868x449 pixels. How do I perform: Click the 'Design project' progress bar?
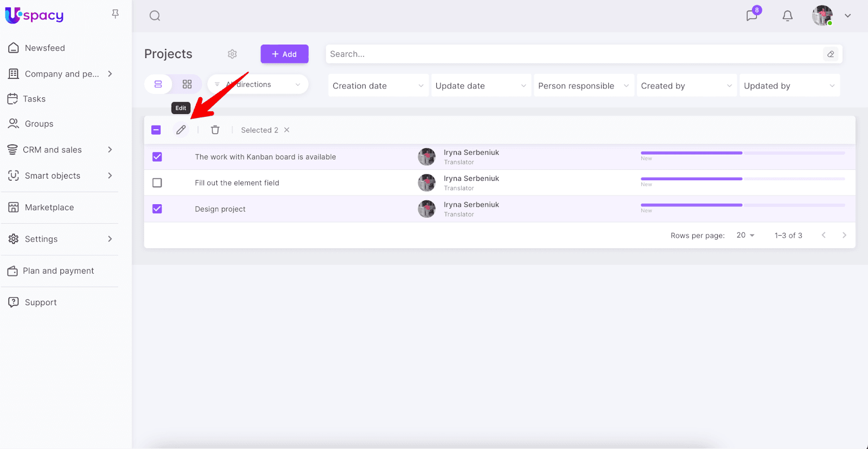click(x=742, y=205)
